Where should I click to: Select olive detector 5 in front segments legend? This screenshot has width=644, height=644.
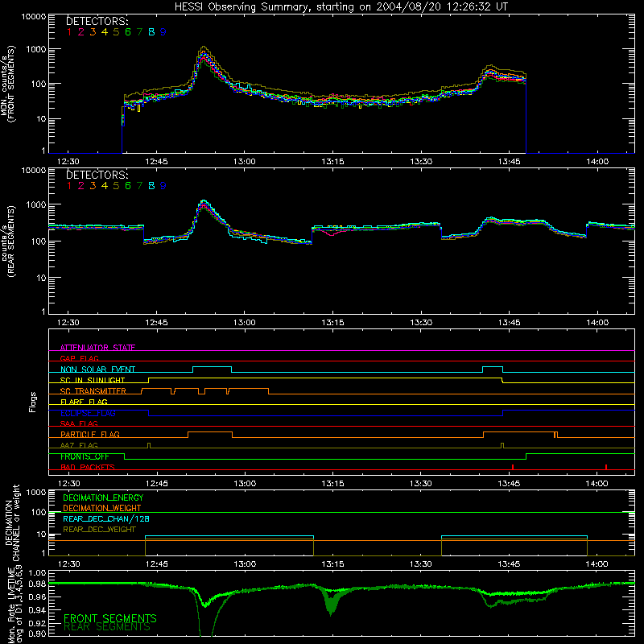[x=116, y=32]
